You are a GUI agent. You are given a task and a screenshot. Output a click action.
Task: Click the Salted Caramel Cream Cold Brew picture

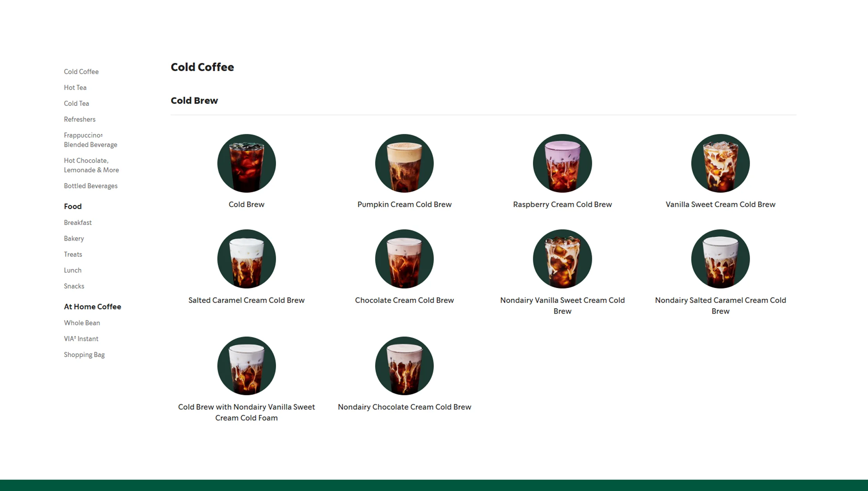pos(246,259)
